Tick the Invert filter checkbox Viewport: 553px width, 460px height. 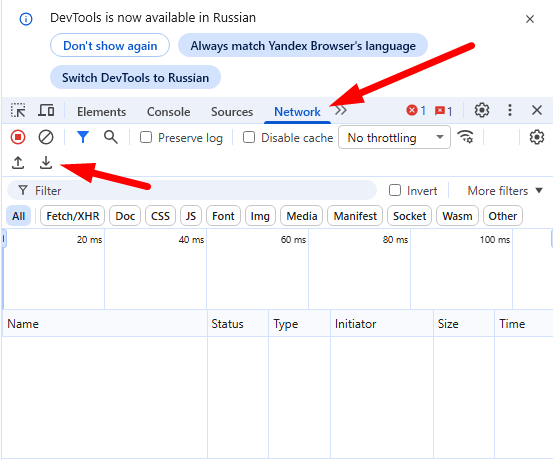(395, 190)
